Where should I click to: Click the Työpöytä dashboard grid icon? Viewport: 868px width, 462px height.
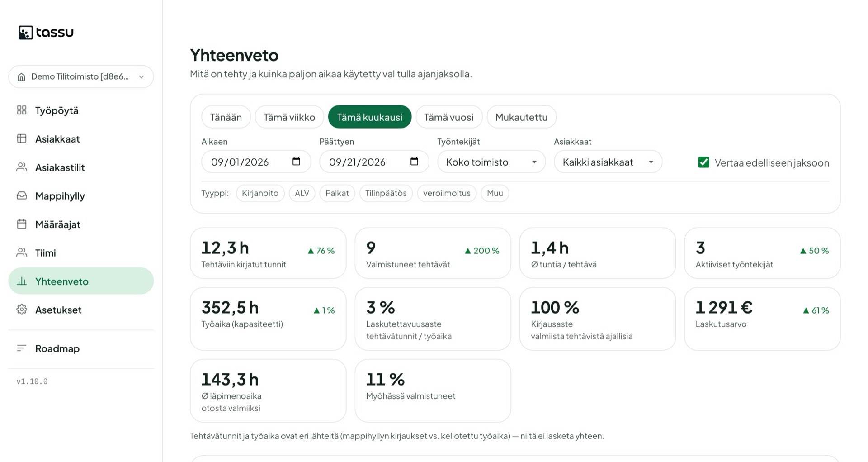point(22,110)
